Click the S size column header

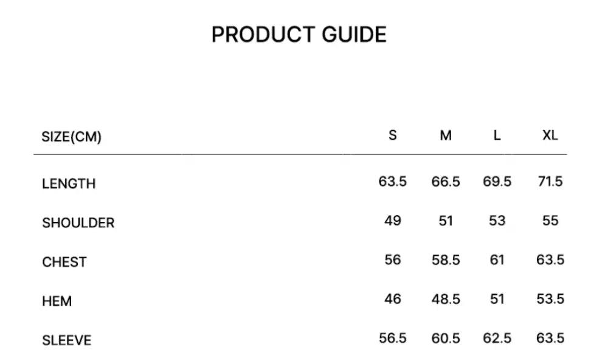point(392,136)
